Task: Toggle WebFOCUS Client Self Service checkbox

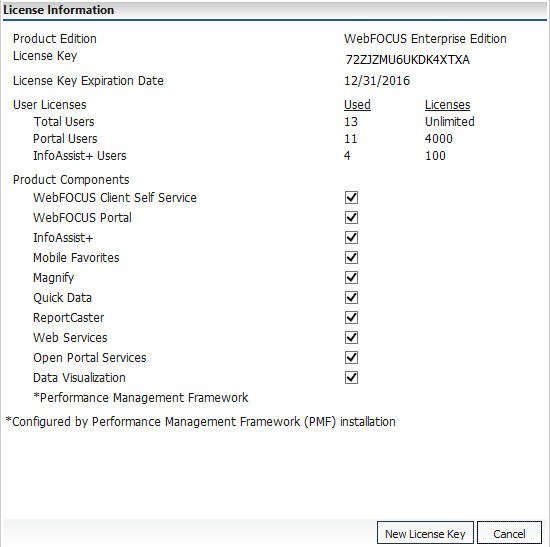Action: click(x=351, y=198)
